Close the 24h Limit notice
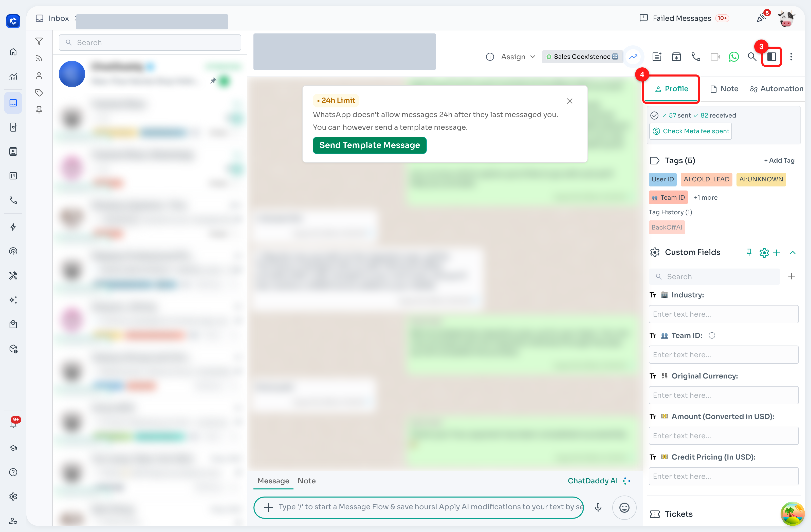The image size is (811, 532). (x=569, y=101)
